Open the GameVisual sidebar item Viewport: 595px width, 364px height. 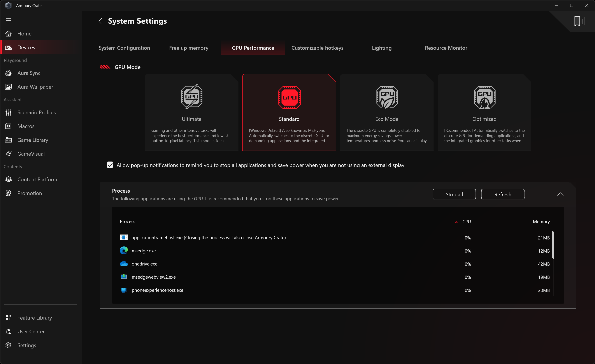[x=31, y=154]
